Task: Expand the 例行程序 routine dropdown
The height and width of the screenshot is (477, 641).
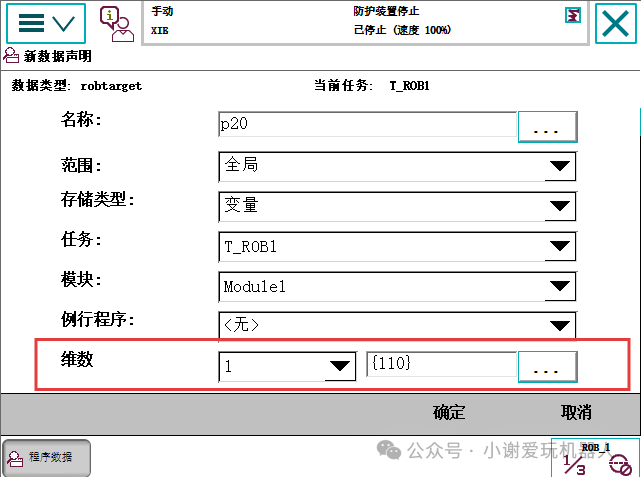Action: click(x=397, y=325)
